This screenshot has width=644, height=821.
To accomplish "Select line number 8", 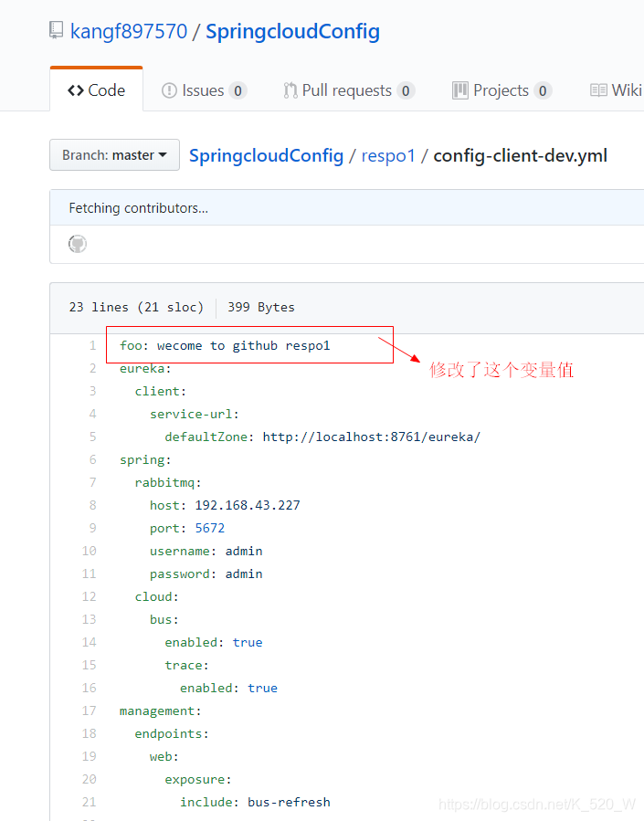I will pos(92,505).
